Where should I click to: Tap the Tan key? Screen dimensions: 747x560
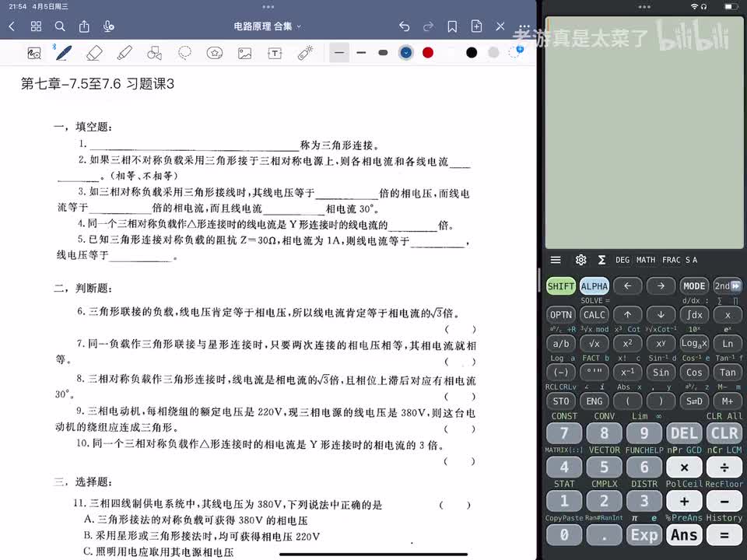728,372
